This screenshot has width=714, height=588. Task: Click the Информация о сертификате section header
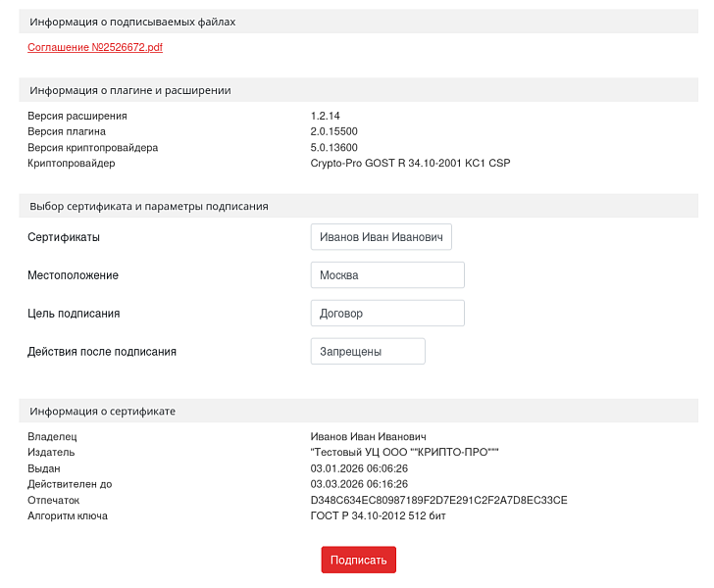(103, 411)
